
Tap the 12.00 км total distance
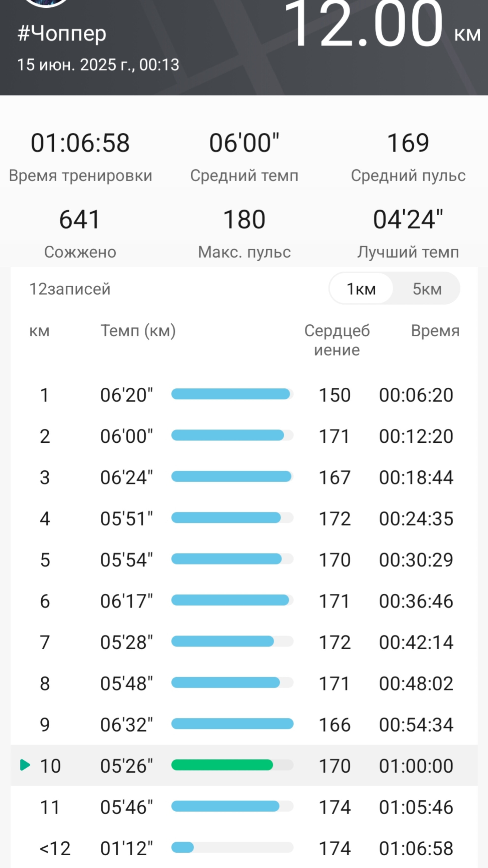(x=382, y=24)
